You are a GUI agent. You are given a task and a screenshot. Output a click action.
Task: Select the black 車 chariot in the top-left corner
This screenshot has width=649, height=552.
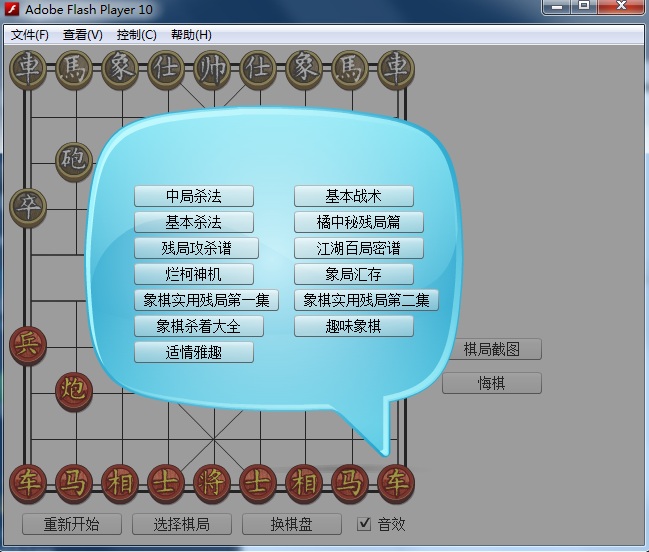coord(28,70)
